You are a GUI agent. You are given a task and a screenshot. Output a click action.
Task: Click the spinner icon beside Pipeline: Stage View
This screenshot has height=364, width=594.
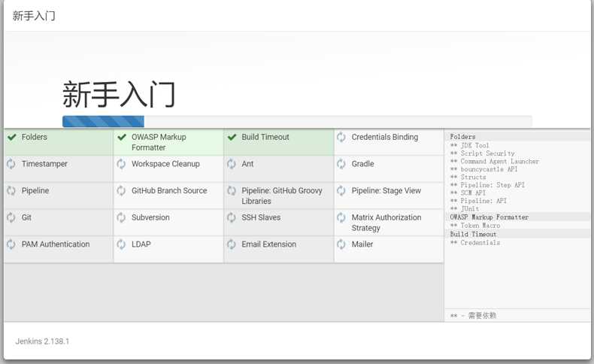point(341,191)
